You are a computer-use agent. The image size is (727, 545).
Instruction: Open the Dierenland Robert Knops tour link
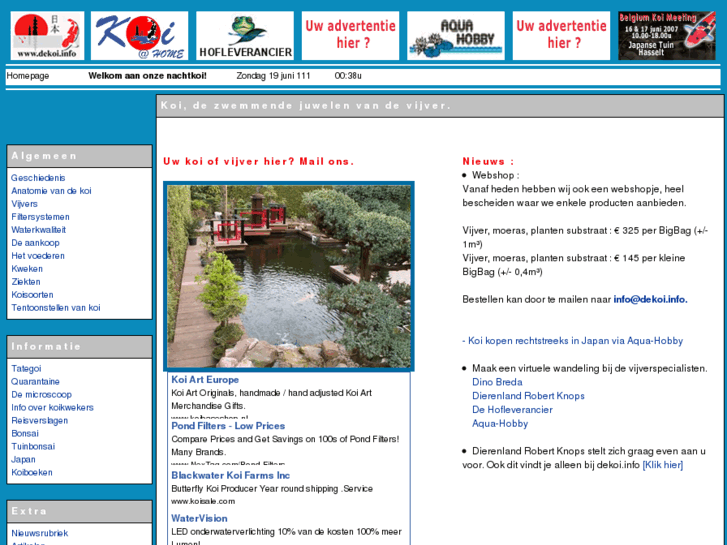pos(528,396)
